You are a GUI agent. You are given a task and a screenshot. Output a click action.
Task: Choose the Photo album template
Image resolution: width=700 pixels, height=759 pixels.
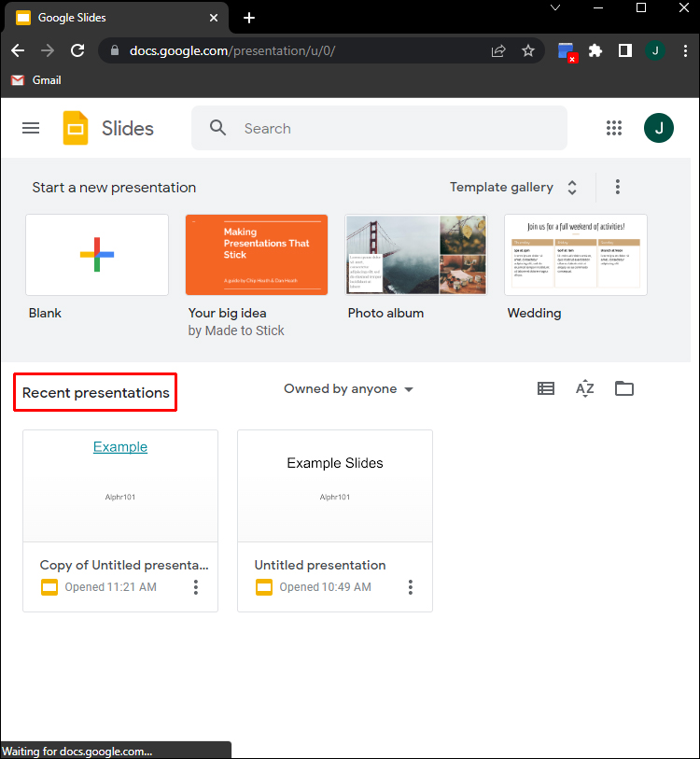click(x=416, y=255)
